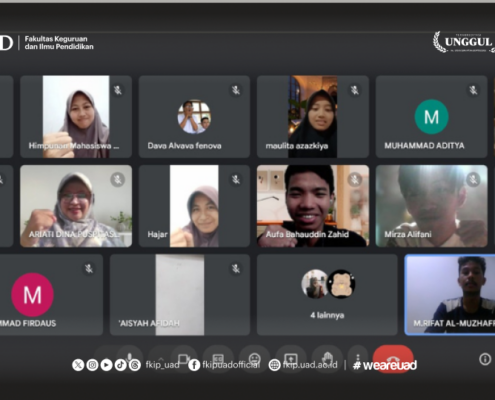Select Aufa Bahauddin Zahid's video feed
495x400 pixels.
313,206
